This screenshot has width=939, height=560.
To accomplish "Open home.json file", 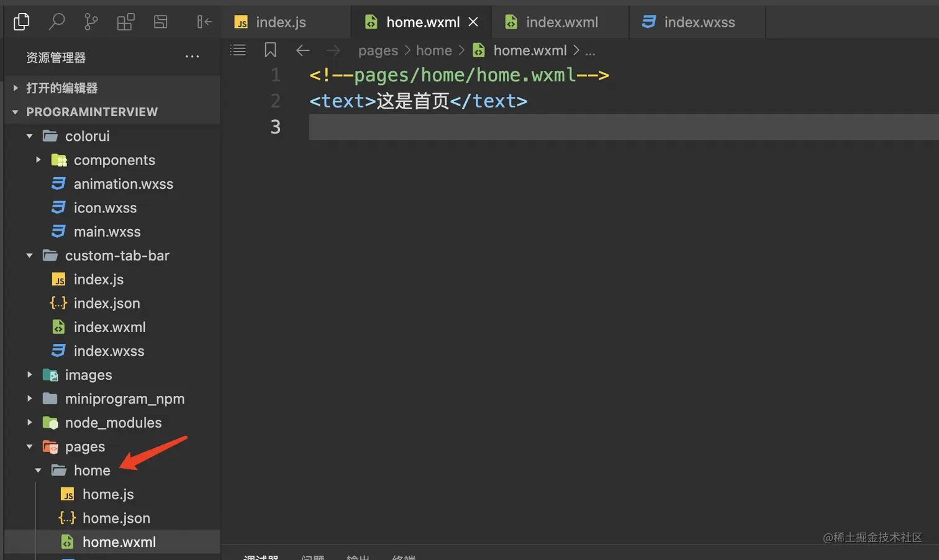I will pos(112,518).
